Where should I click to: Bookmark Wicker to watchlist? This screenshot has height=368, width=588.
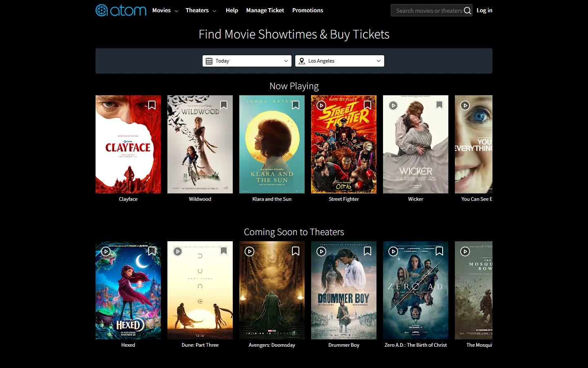tap(439, 105)
